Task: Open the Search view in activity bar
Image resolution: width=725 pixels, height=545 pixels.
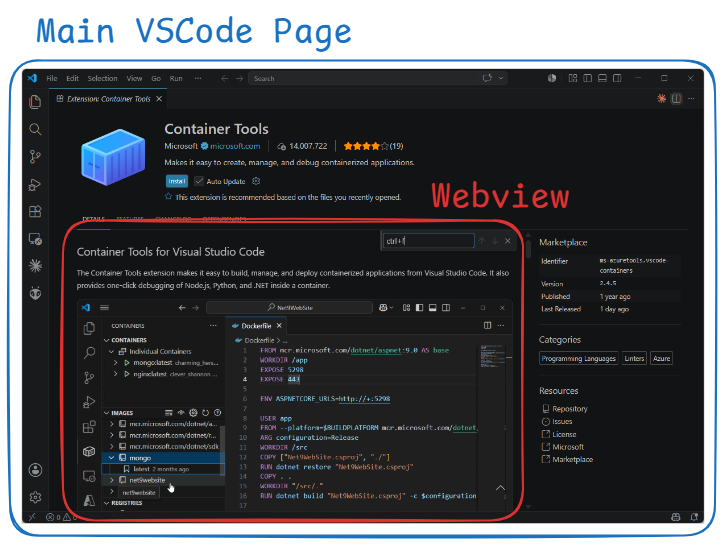Action: pyautogui.click(x=35, y=129)
